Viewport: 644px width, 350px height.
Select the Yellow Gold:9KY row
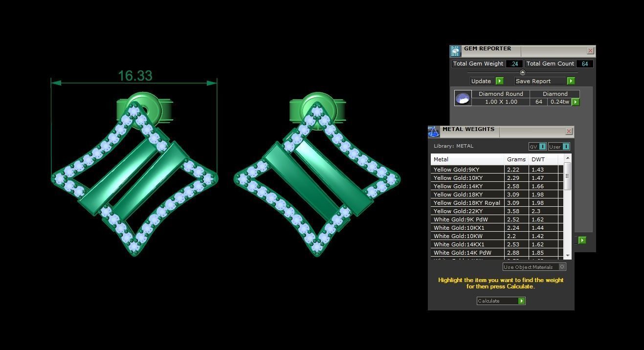click(x=497, y=170)
